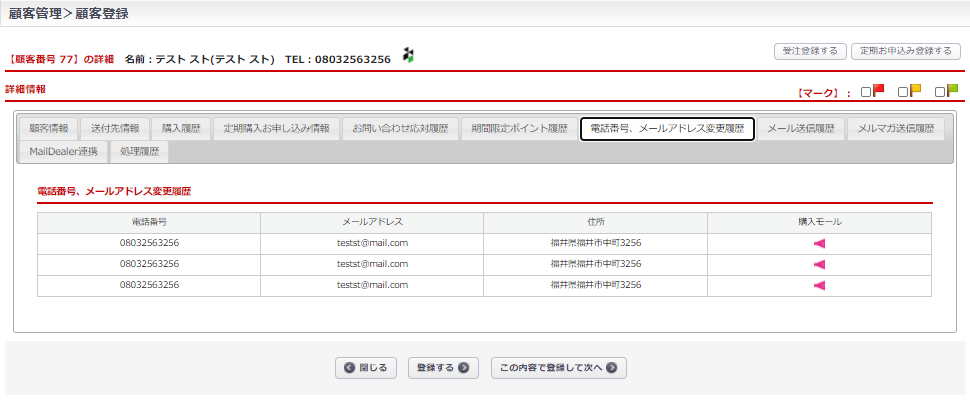
Task: Open お問い合わせ応対履歴 tab
Action: 400,129
